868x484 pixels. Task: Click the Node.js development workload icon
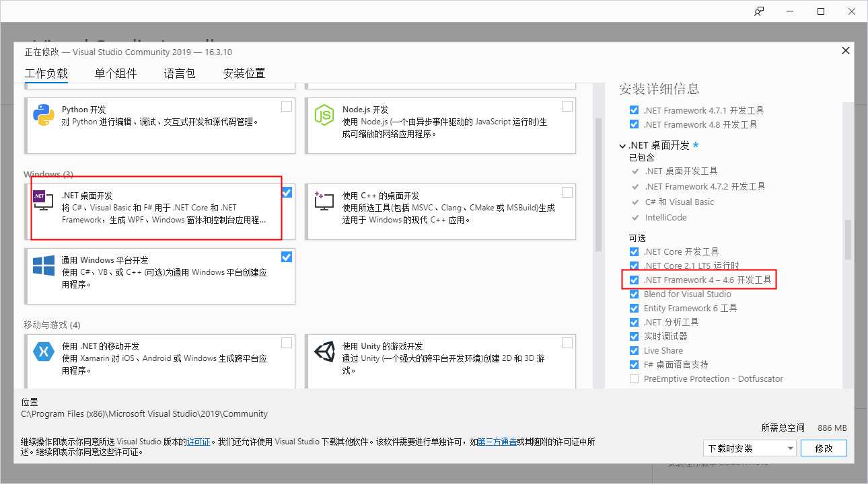(324, 116)
